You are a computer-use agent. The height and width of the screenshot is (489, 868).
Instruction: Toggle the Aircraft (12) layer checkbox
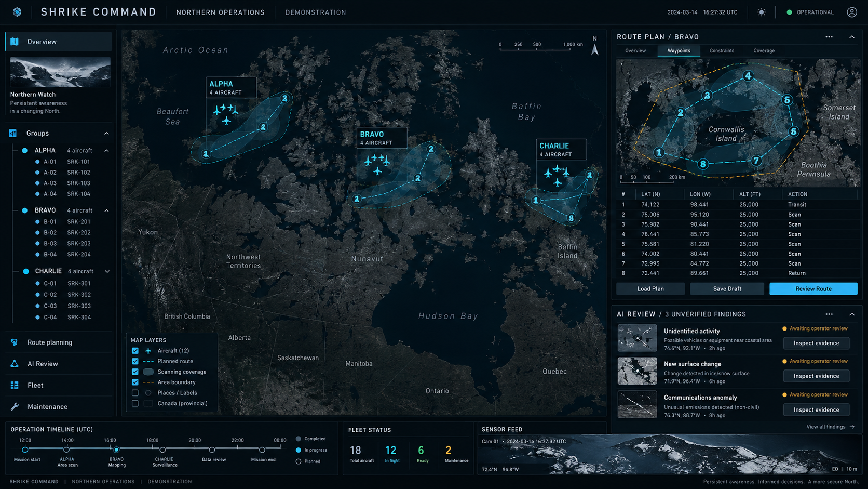pyautogui.click(x=135, y=351)
